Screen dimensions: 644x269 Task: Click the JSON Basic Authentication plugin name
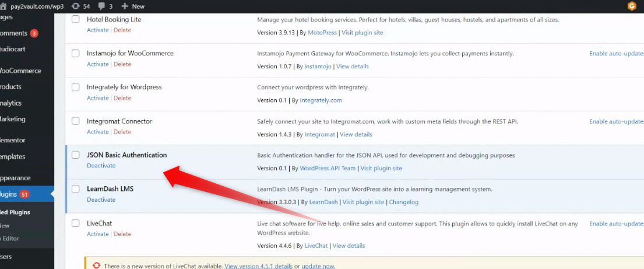[x=127, y=155]
